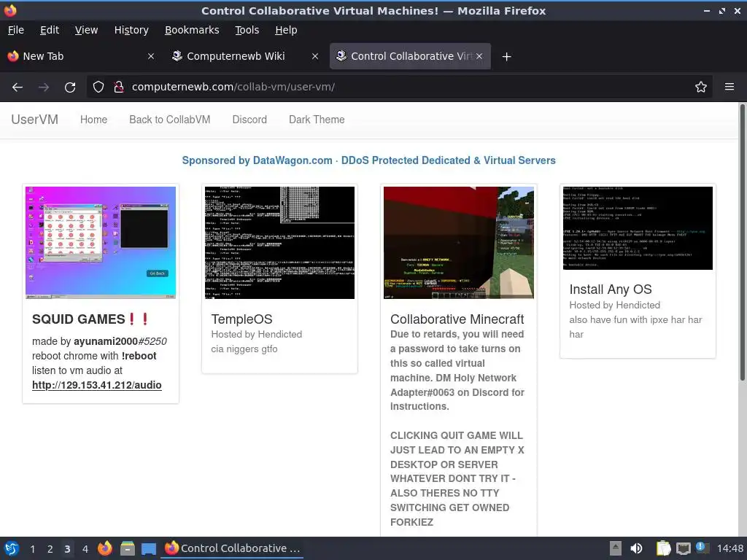Open the Bookmarks menu
Viewport: 747px width, 560px height.
coord(192,30)
